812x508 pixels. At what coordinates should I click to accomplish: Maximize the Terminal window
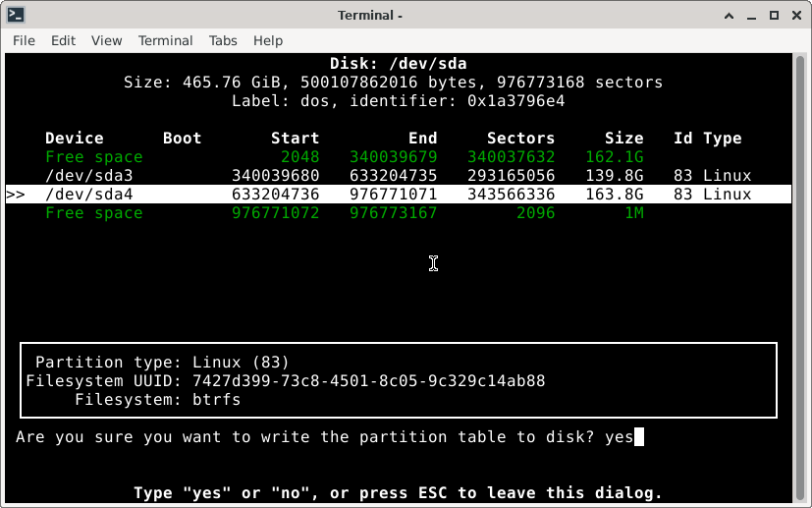(771, 15)
